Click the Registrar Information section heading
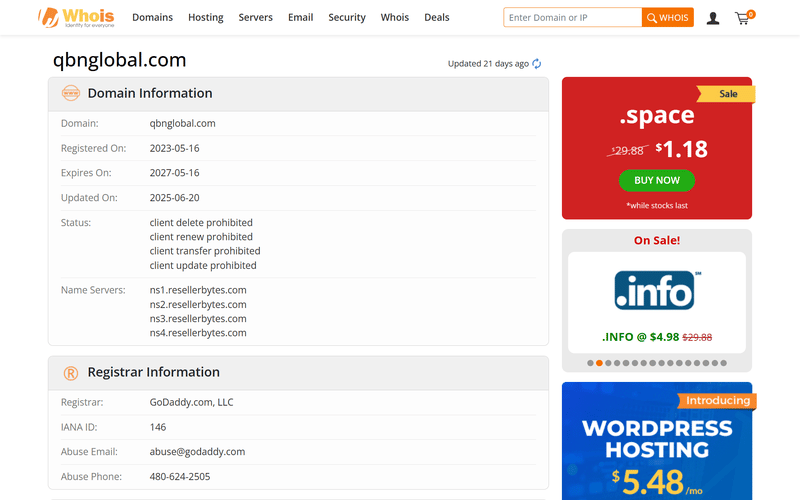The height and width of the screenshot is (500, 800). pos(154,372)
